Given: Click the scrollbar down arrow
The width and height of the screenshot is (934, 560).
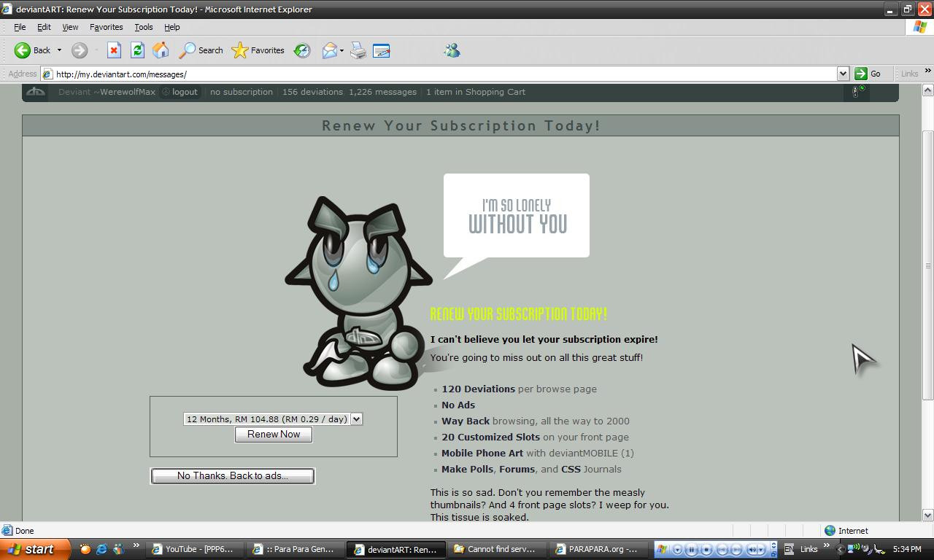Looking at the screenshot, I should [x=928, y=515].
